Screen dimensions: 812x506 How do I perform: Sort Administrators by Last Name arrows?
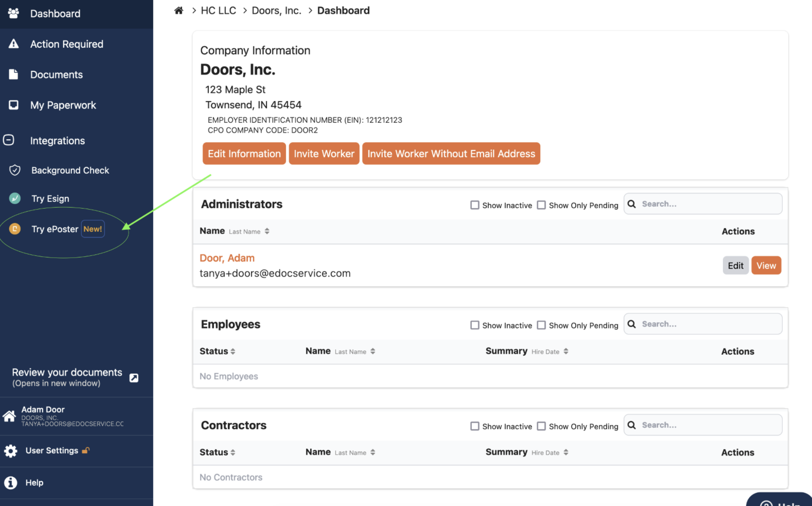[x=267, y=231]
